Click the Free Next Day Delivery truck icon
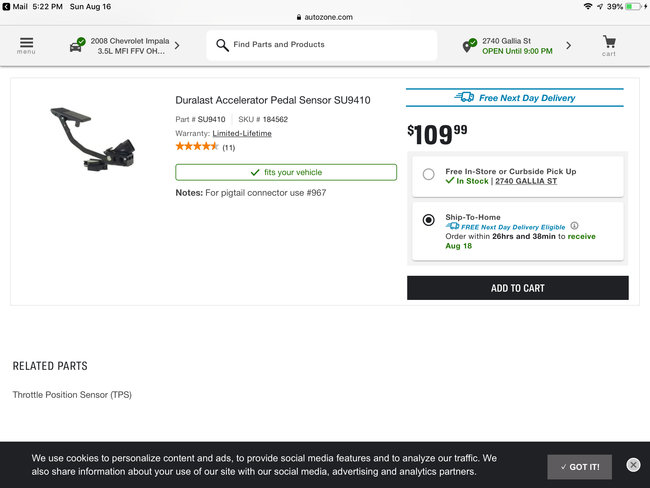This screenshot has width=650, height=488. [464, 98]
